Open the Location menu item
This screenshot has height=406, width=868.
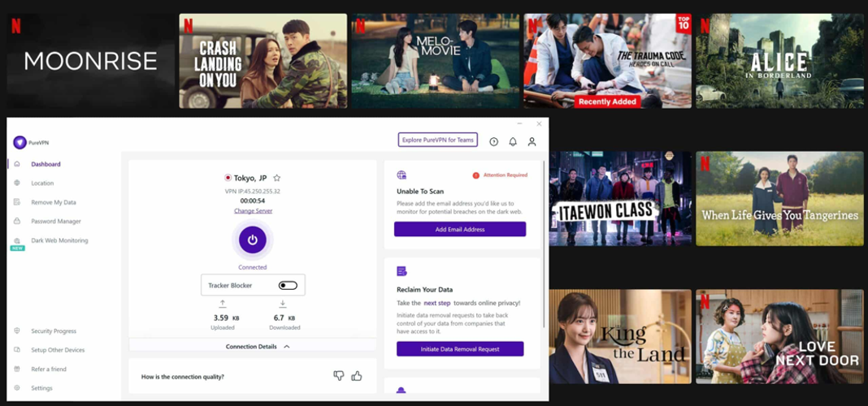tap(42, 184)
